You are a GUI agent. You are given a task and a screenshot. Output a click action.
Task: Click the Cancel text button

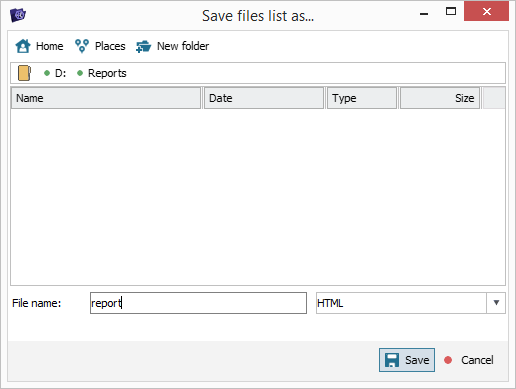pos(477,360)
